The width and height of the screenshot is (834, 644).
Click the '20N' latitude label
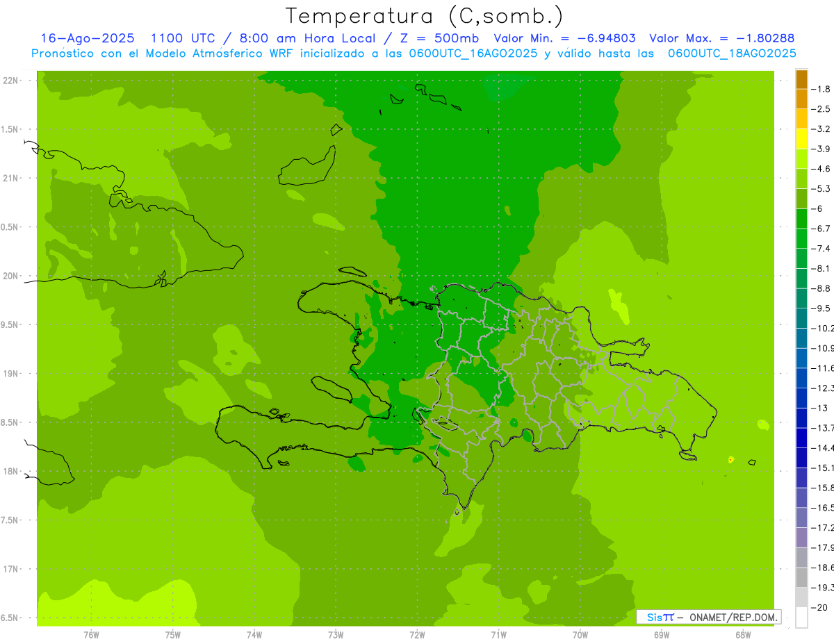click(x=12, y=276)
